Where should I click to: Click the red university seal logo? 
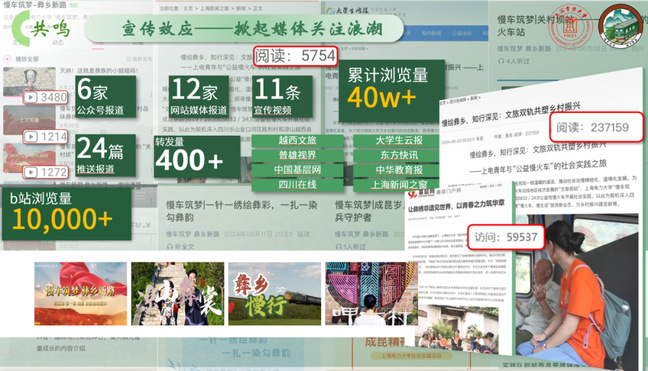tap(570, 26)
